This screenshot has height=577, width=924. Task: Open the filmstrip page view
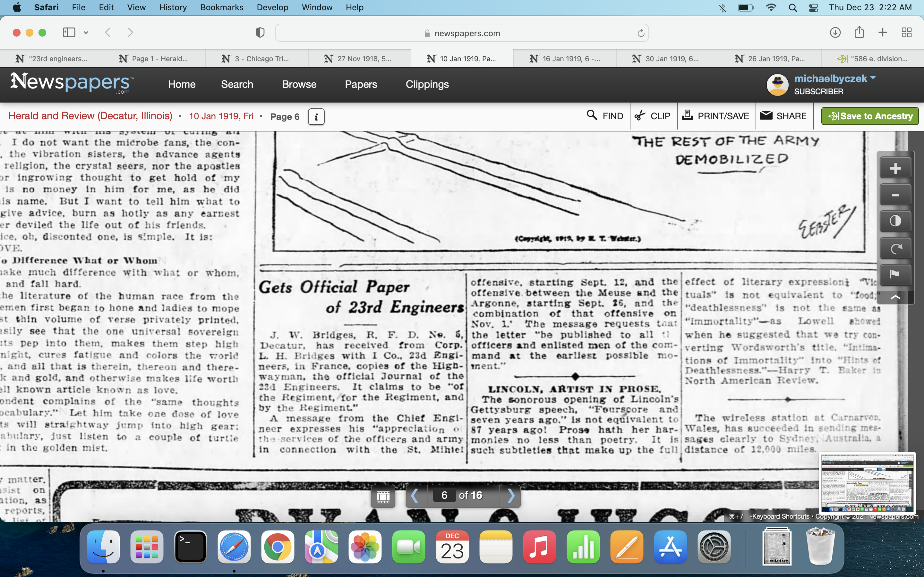click(382, 496)
